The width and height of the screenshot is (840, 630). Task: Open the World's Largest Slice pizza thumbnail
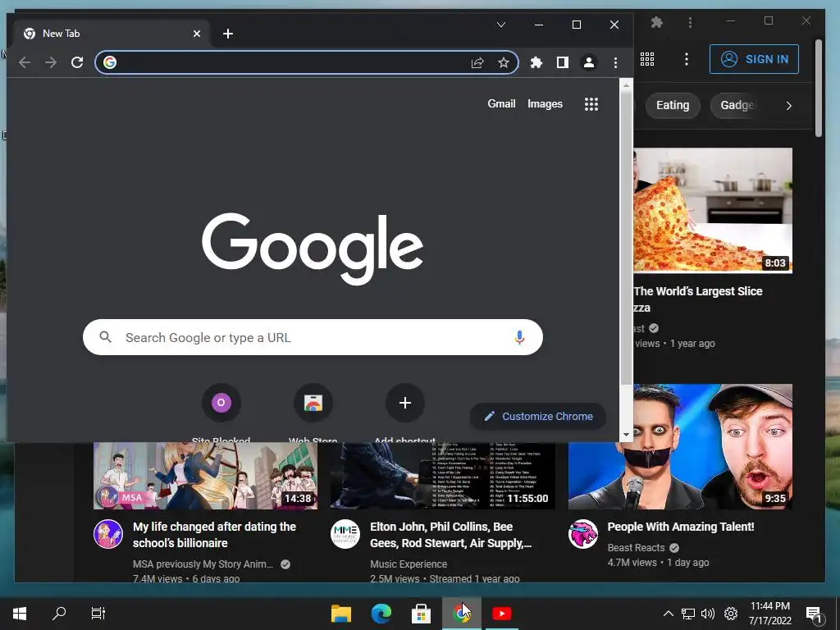click(713, 210)
